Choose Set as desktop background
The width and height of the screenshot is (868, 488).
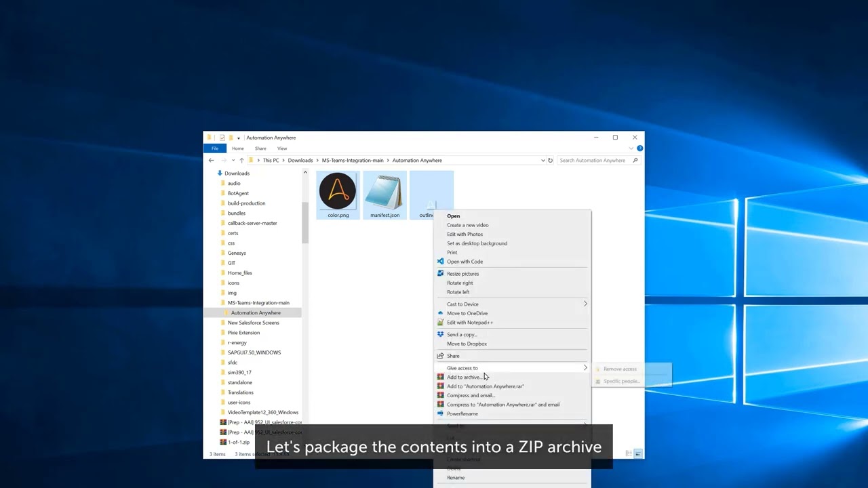pyautogui.click(x=477, y=243)
